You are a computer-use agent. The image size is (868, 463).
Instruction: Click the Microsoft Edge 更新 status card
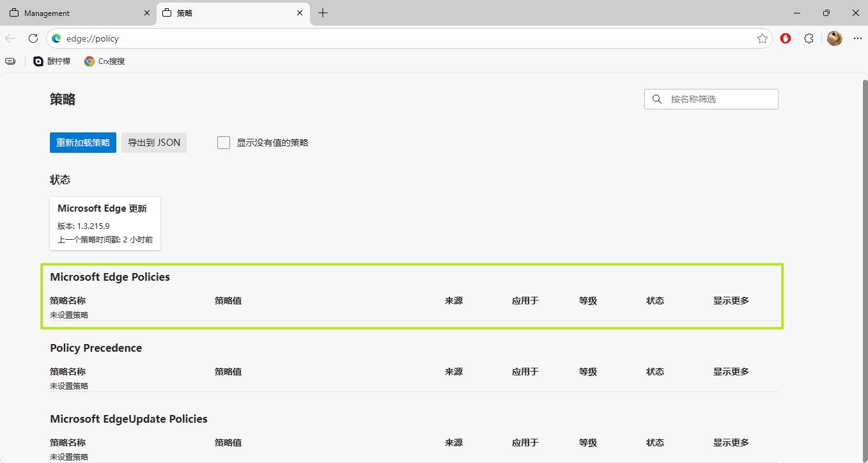pos(105,223)
